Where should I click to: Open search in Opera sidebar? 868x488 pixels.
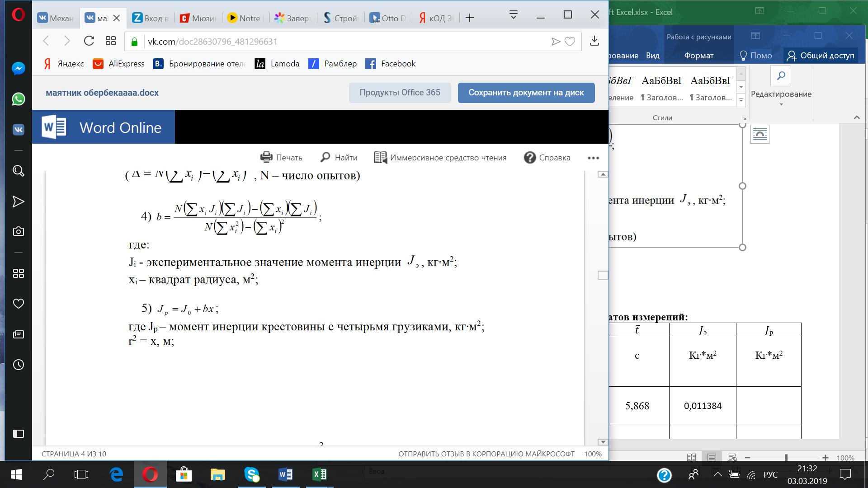[19, 171]
